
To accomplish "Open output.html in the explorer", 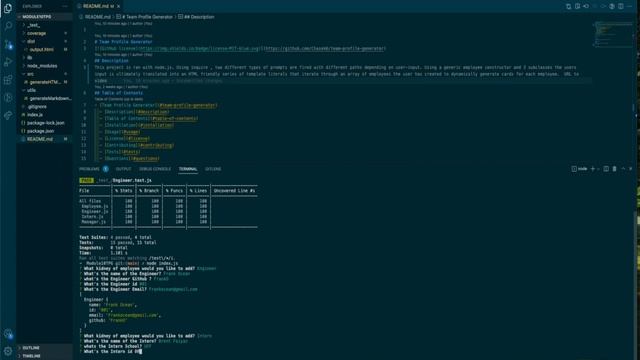I will tap(44, 49).
